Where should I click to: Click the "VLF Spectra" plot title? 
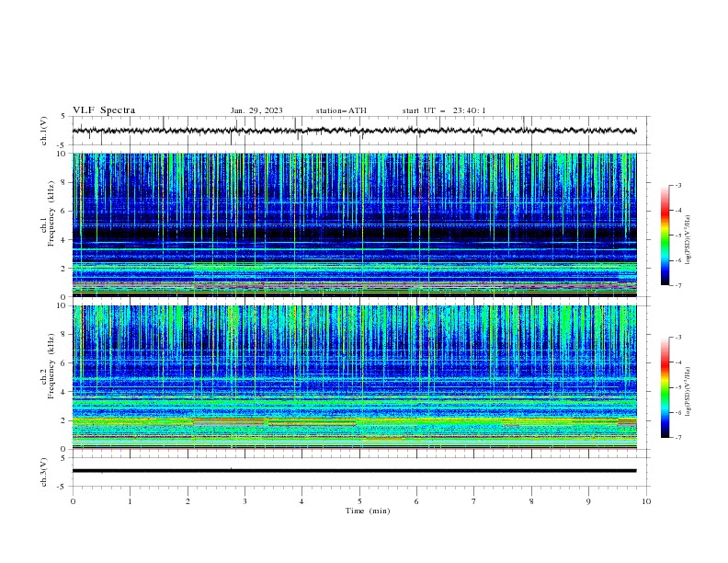click(x=104, y=110)
